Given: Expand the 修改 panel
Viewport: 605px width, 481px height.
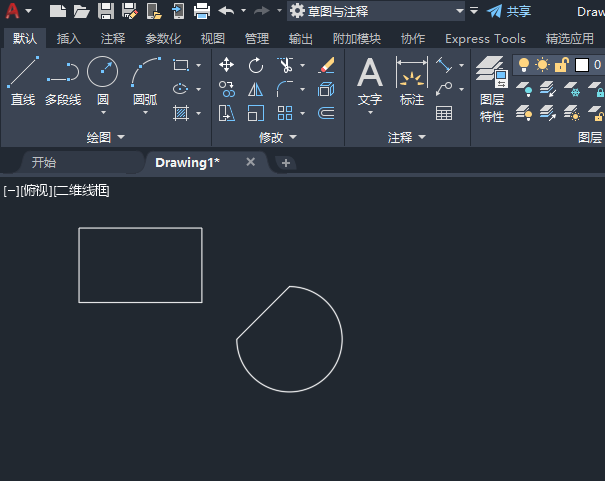Looking at the screenshot, I should tap(277, 137).
